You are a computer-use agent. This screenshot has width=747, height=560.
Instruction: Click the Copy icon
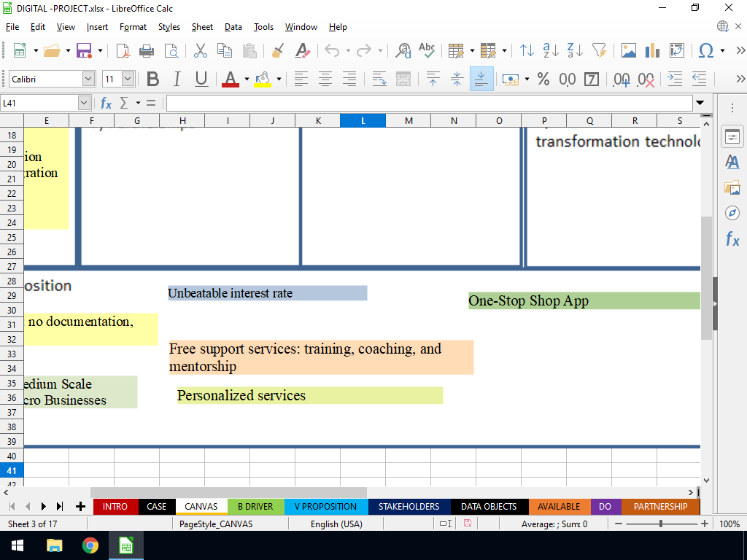click(x=225, y=50)
